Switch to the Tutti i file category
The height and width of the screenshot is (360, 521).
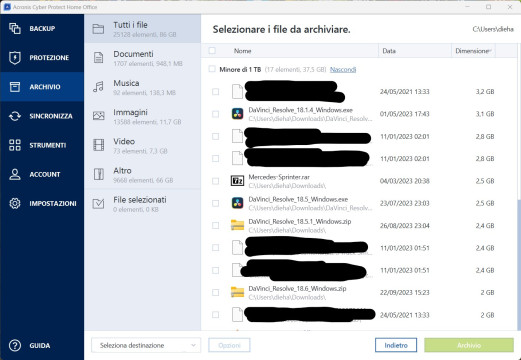pos(142,29)
